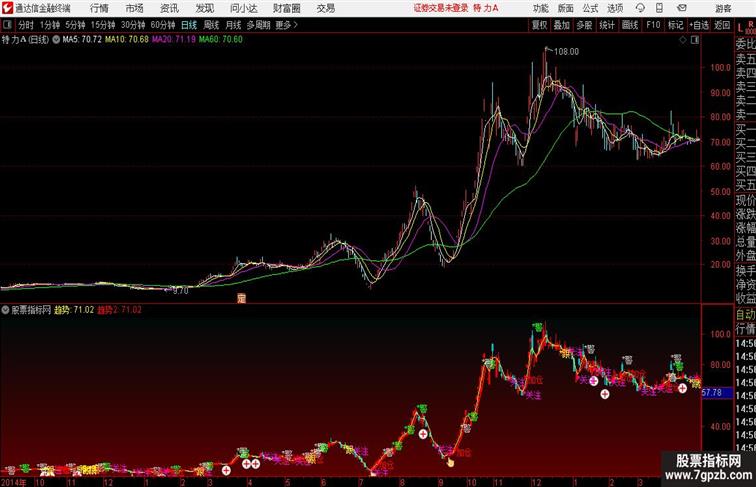Click the 画线 drawing toolbar button

click(x=630, y=25)
